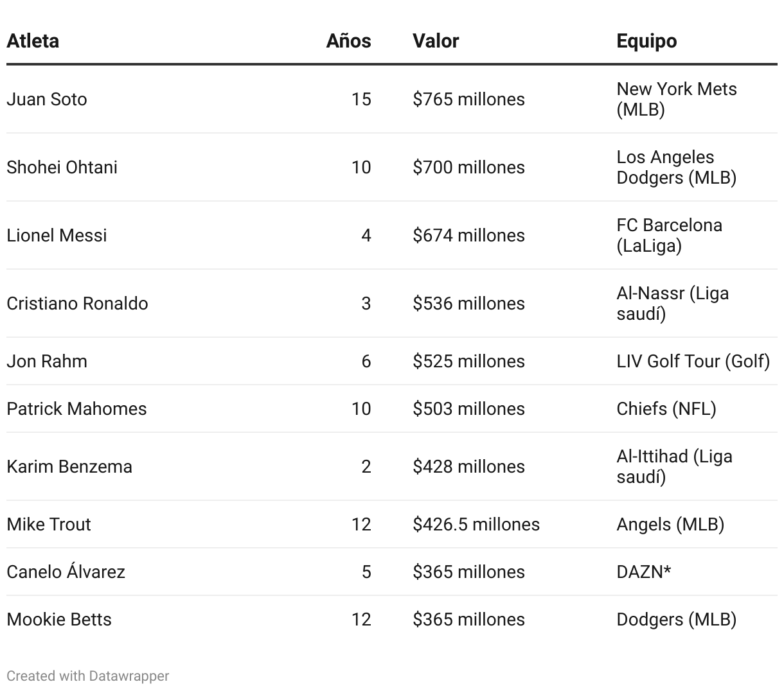Click the Años column header
Screen dimensions: 784x691
point(348,40)
